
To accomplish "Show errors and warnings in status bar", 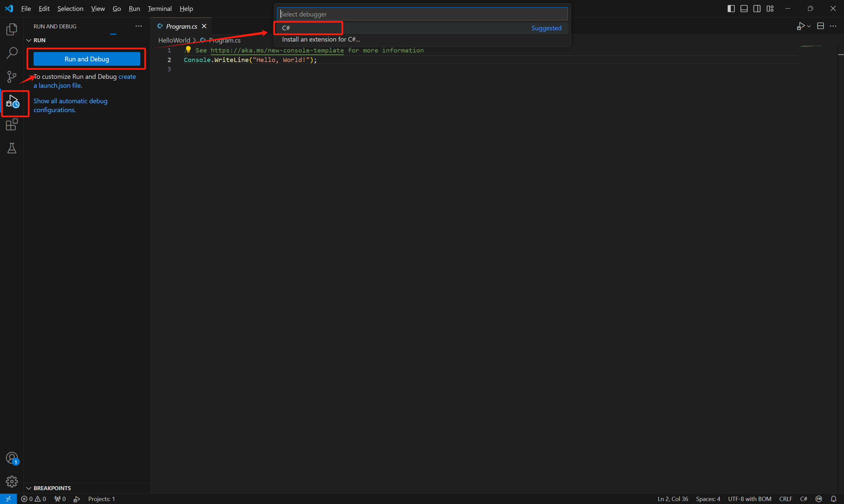I will [x=33, y=499].
